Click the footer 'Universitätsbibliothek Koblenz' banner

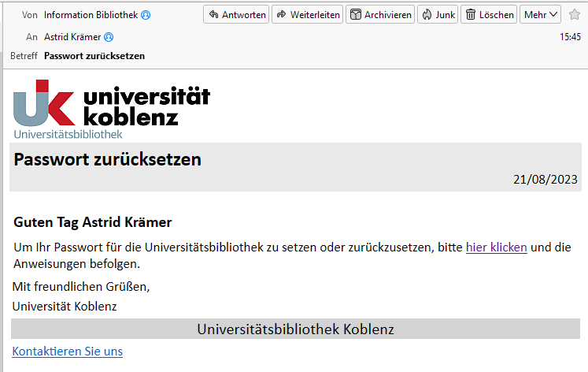[295, 329]
